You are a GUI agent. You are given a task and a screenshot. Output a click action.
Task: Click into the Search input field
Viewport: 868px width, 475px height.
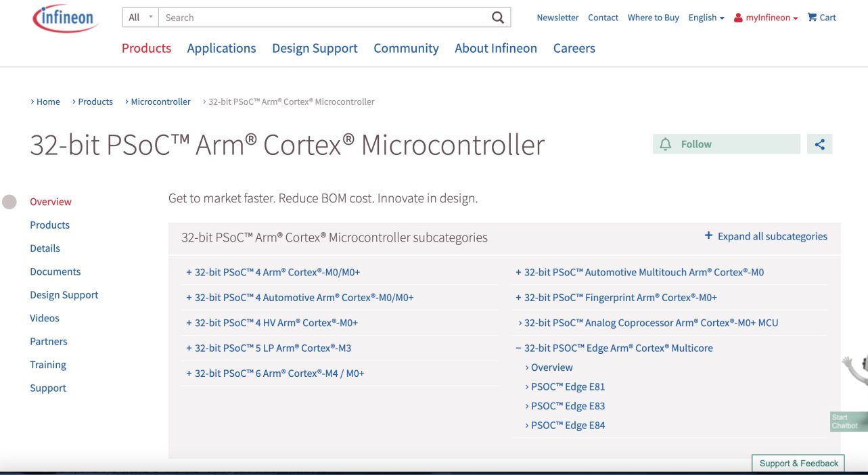click(x=325, y=18)
